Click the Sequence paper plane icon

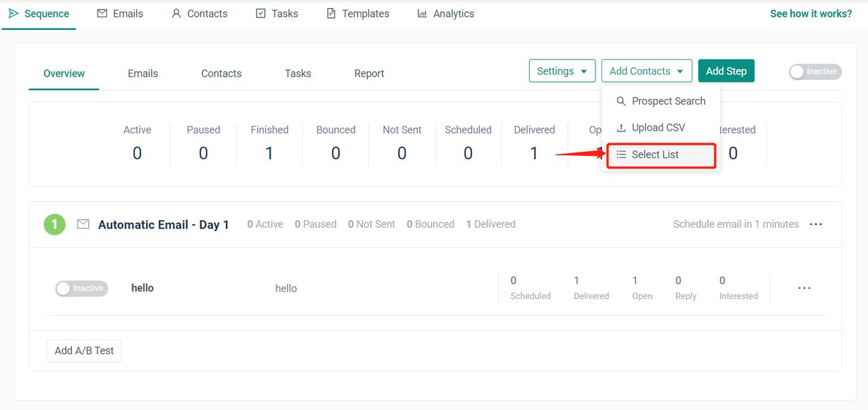click(x=14, y=14)
